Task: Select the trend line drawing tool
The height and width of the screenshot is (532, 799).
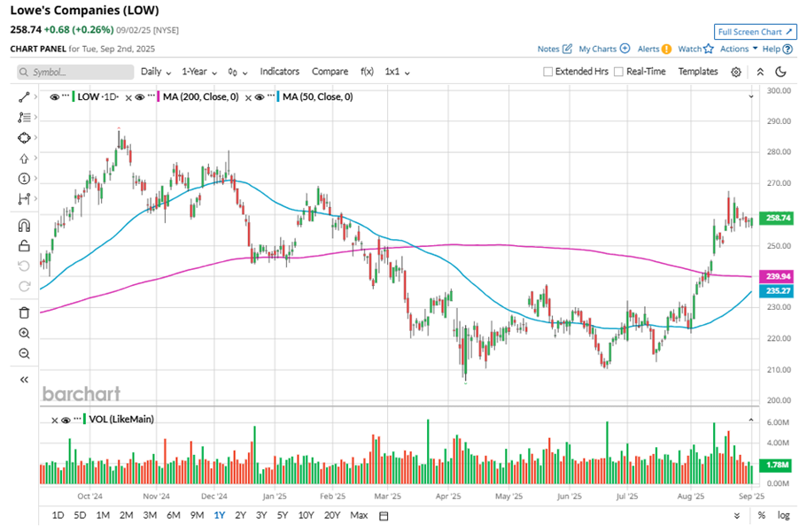Action: 24,96
